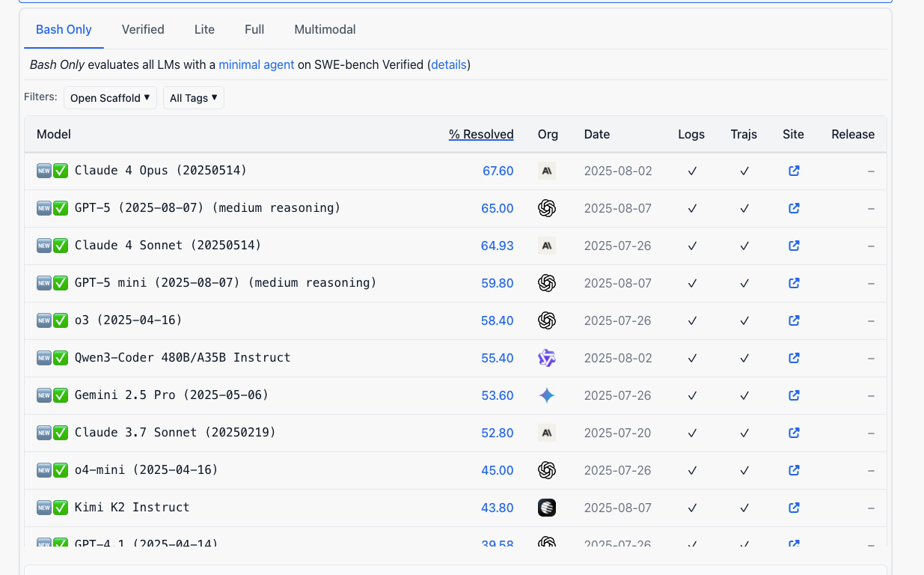Screen dimensions: 924x575
Task: Open site link for GPT-5 medium reasoning row
Action: click(x=794, y=208)
